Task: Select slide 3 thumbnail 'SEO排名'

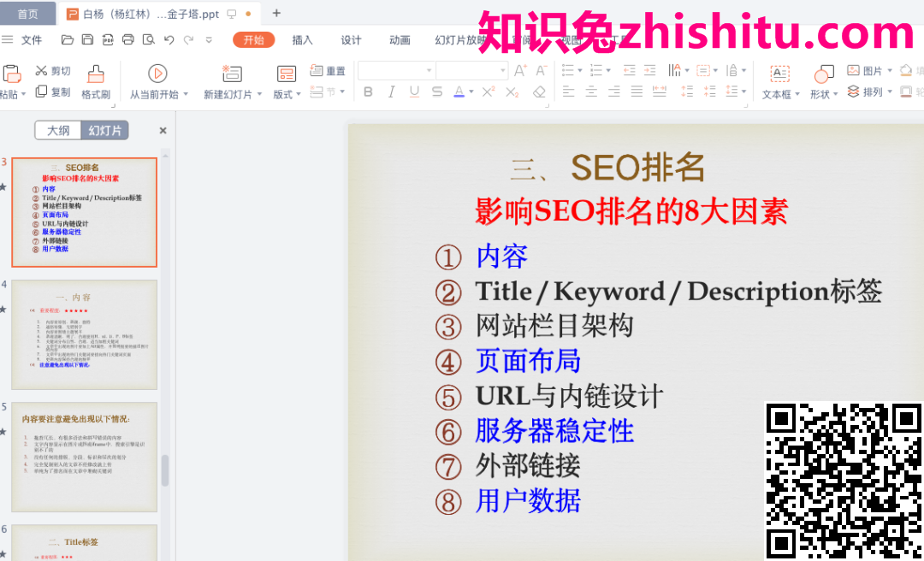Action: click(84, 212)
